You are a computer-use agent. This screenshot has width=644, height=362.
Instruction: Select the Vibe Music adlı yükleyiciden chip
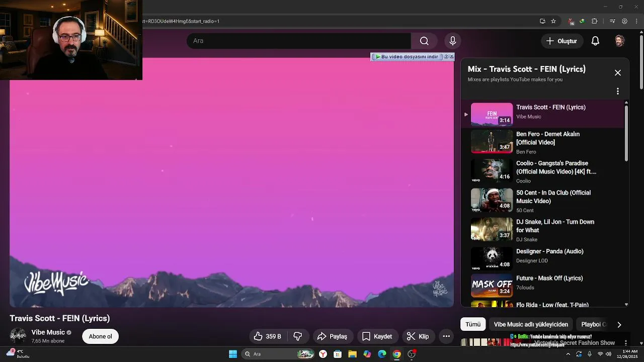point(531,324)
